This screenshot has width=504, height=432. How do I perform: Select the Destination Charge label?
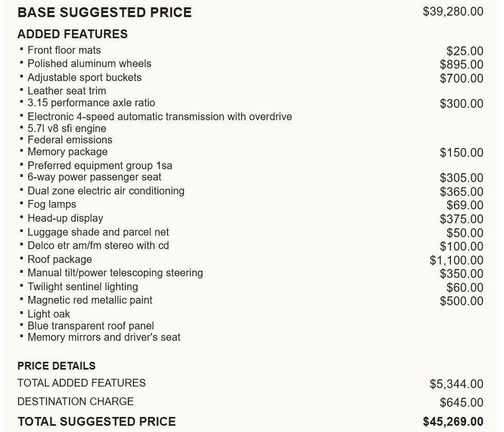point(75,402)
